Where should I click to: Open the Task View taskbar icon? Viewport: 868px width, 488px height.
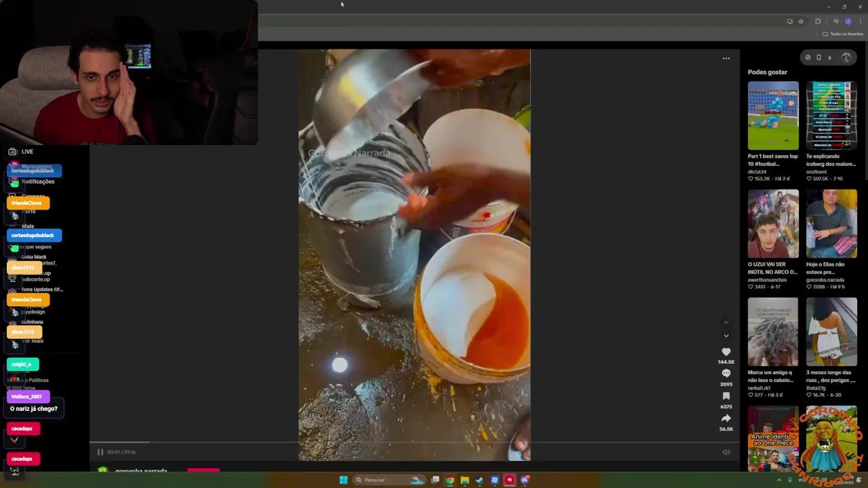tap(435, 480)
